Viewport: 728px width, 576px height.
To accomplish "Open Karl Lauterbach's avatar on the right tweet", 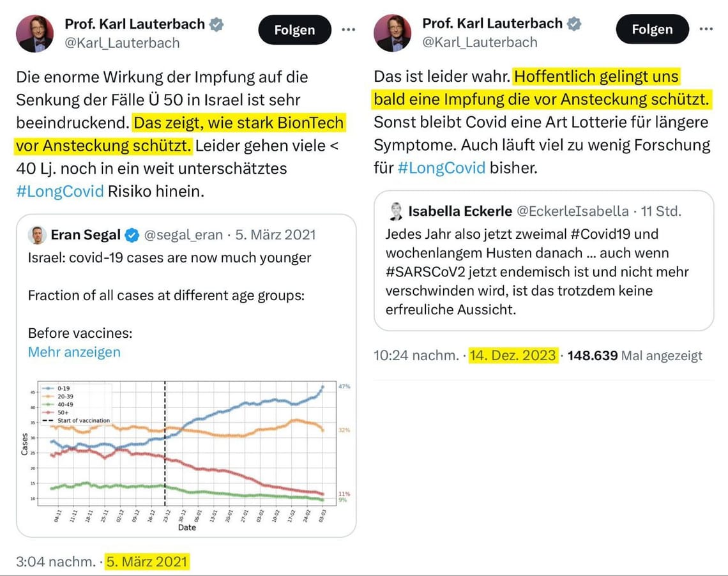I will pos(393,32).
